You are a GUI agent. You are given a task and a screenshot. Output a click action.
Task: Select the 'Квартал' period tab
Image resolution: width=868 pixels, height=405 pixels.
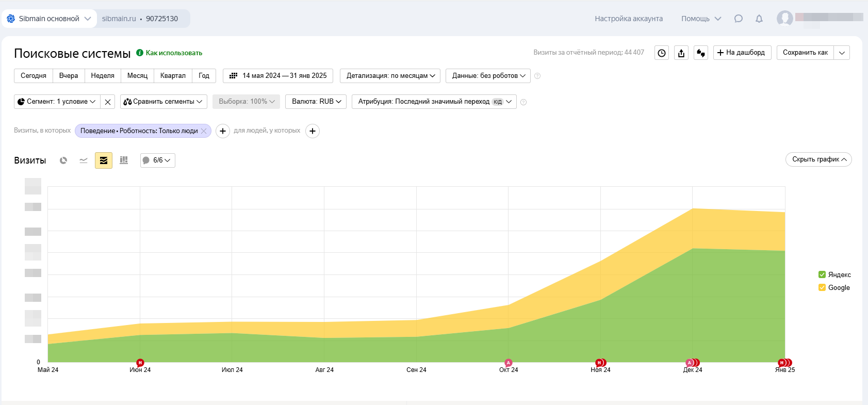point(173,76)
